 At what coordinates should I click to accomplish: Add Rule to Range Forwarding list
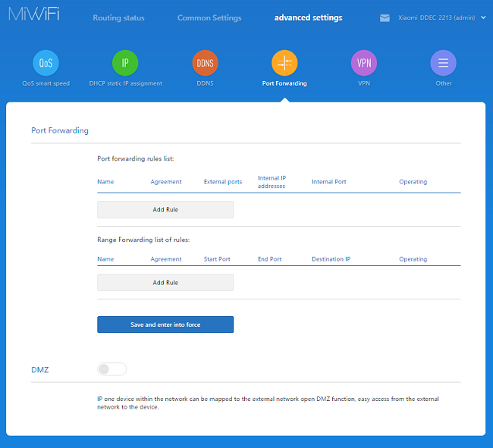165,283
